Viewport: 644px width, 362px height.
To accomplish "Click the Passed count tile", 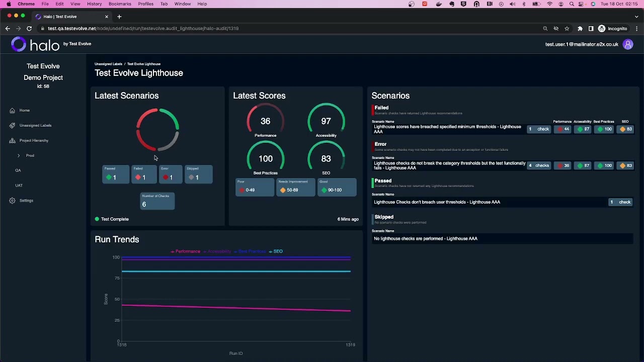I will [x=115, y=174].
